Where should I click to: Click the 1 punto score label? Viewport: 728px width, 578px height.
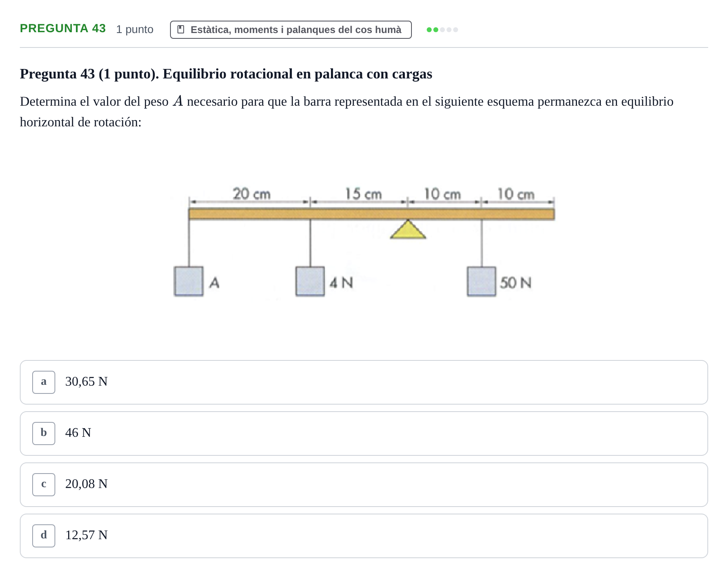pos(135,29)
